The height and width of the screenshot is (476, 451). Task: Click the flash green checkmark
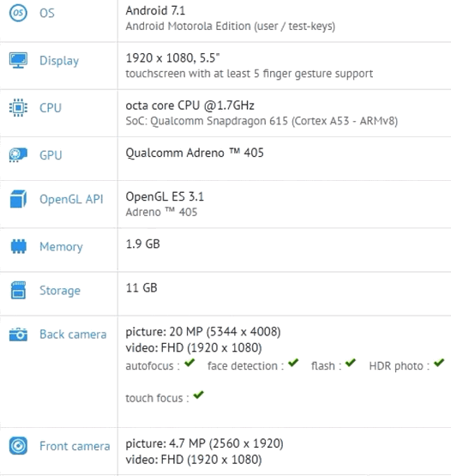click(351, 363)
